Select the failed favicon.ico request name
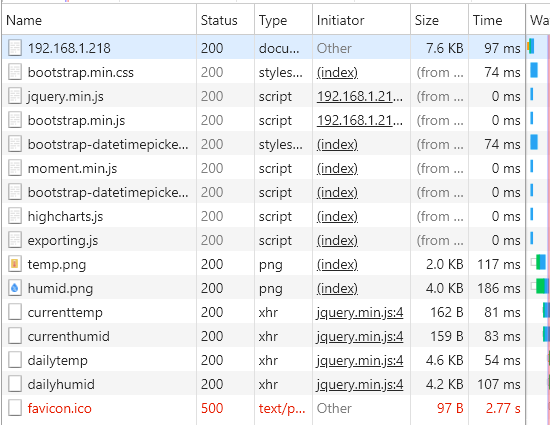This screenshot has height=425, width=550. pyautogui.click(x=60, y=409)
